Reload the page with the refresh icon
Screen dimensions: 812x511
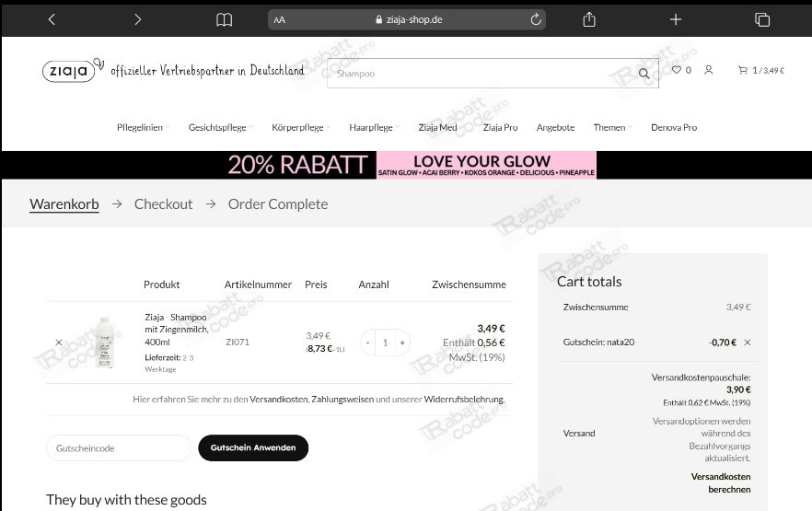coord(536,19)
